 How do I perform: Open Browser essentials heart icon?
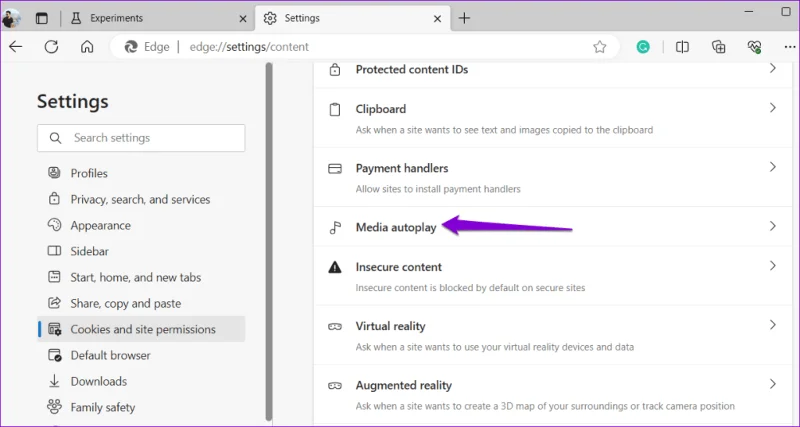coord(754,47)
